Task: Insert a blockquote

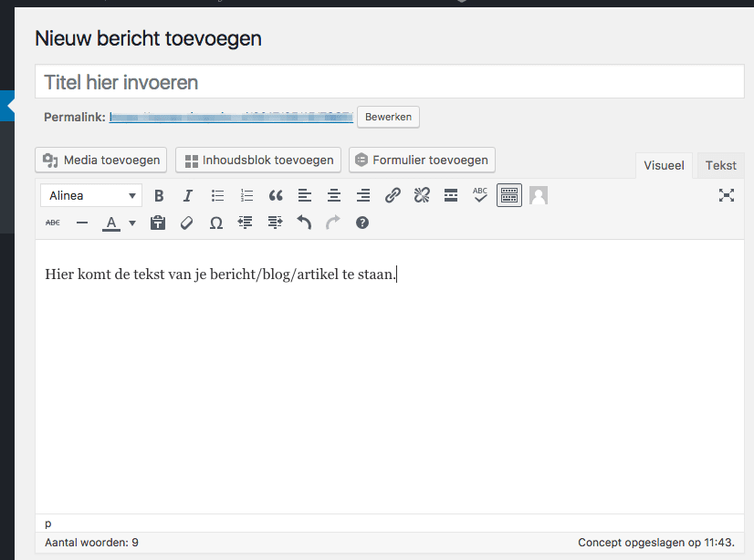Action: [x=276, y=195]
